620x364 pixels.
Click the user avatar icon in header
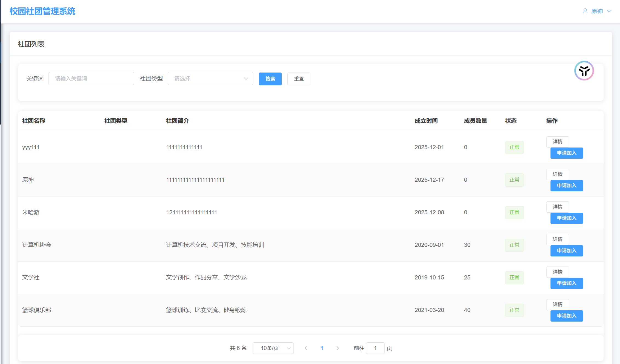[585, 11]
